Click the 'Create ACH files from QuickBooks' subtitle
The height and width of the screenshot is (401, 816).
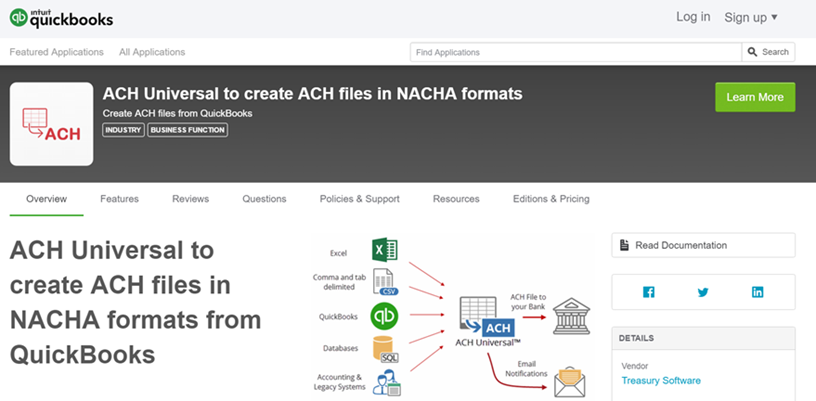point(177,113)
